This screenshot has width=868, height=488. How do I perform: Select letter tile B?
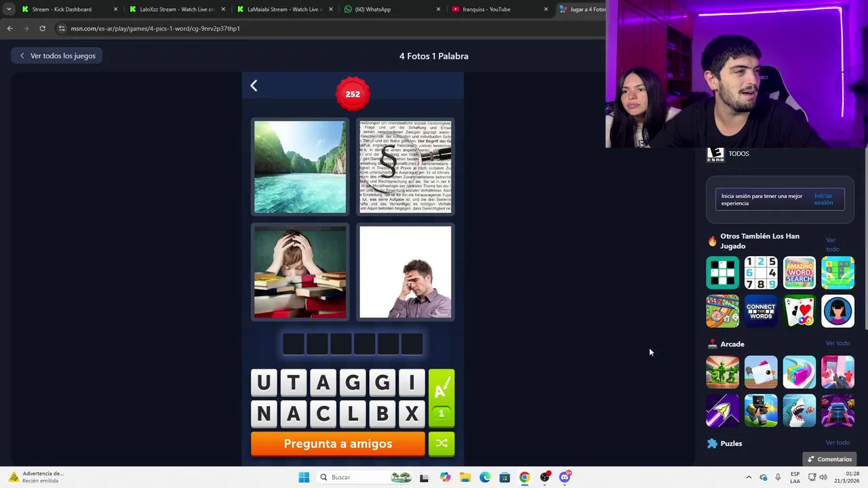click(x=382, y=413)
